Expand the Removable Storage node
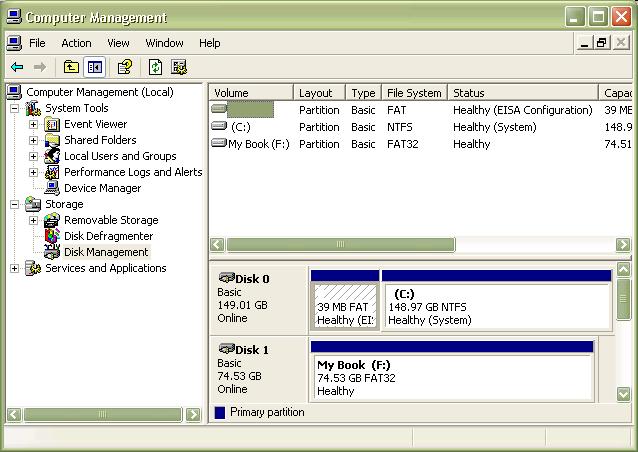Viewport: 638px width, 452px height. tap(33, 220)
